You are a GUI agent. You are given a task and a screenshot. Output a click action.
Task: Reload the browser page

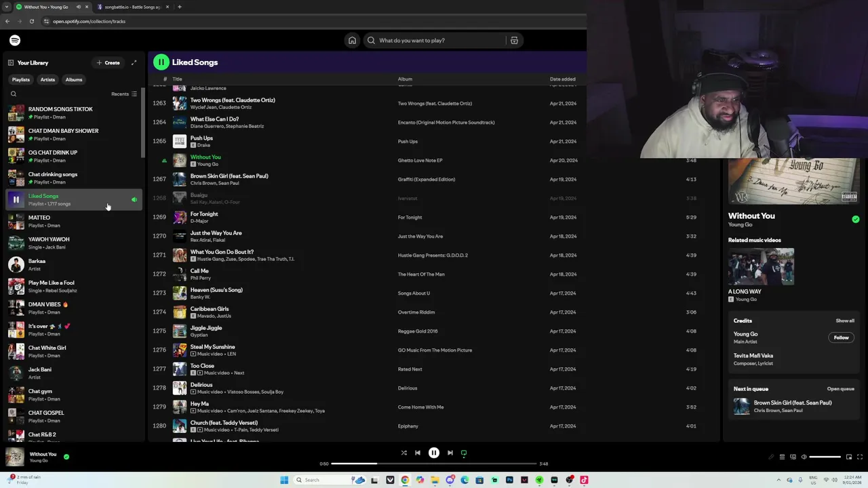(x=31, y=21)
